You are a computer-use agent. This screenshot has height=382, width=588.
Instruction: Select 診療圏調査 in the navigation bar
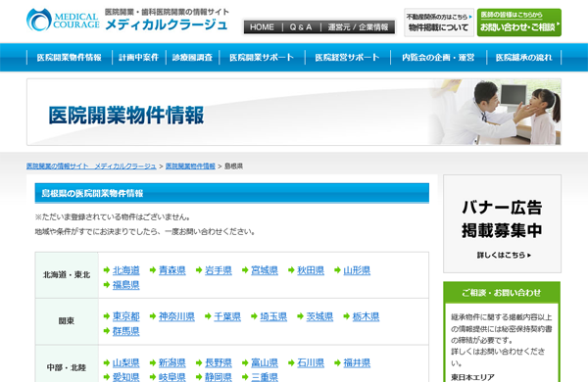point(192,58)
